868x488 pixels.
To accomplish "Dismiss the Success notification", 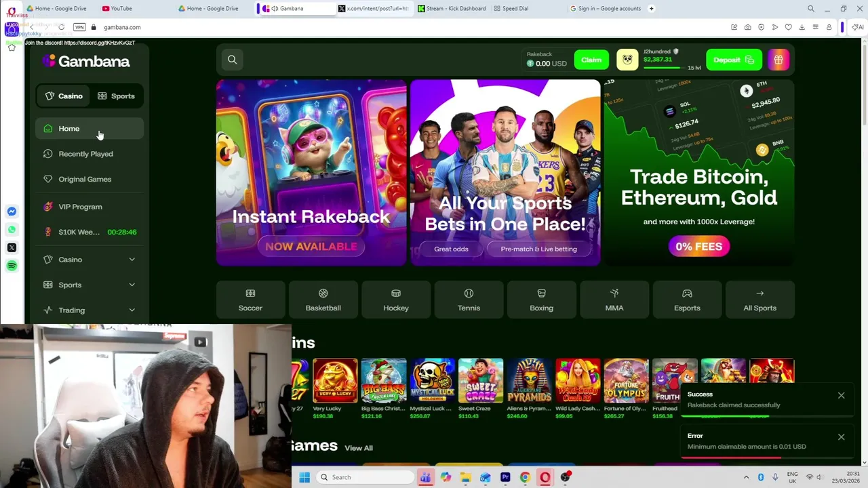I will coord(841,395).
